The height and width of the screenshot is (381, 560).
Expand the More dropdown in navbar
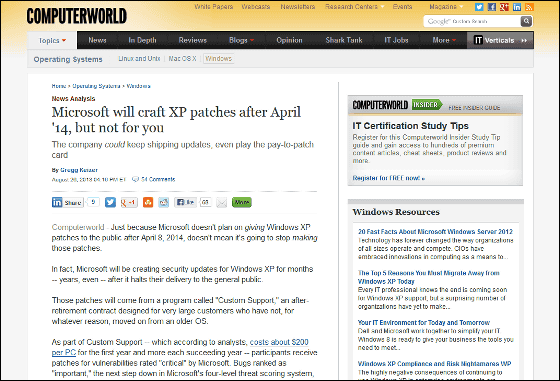coord(444,40)
